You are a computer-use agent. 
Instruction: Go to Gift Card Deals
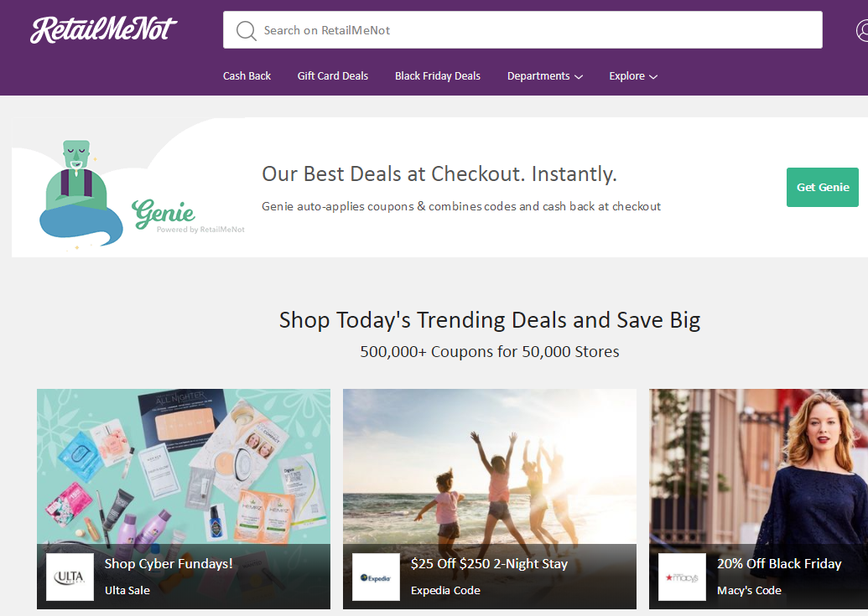click(x=333, y=76)
